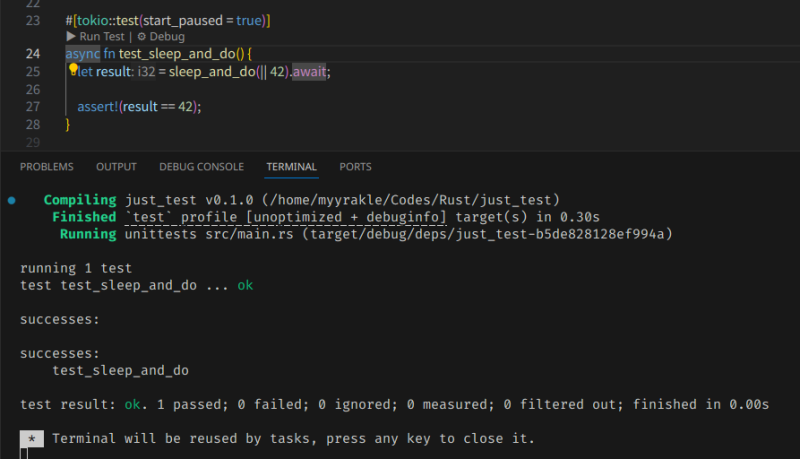800x459 pixels.
Task: Click the Run Test play triangle
Action: (x=71, y=36)
